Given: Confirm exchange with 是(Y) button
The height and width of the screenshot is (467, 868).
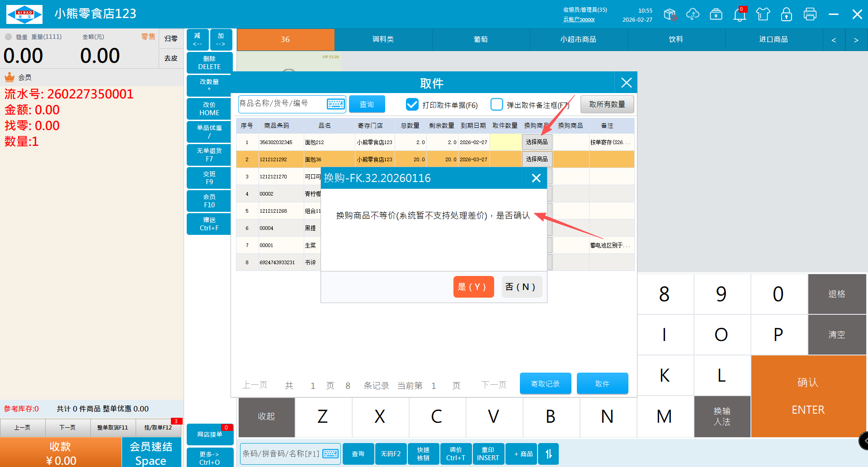Looking at the screenshot, I should (x=473, y=287).
